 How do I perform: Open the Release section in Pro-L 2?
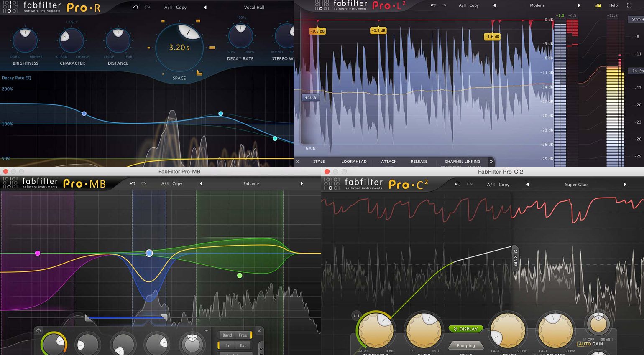coord(419,162)
